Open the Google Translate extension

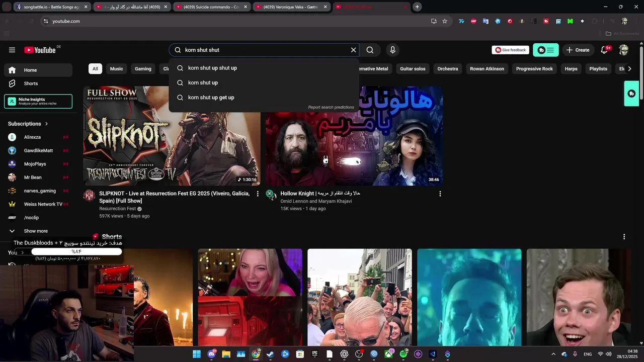(x=486, y=21)
